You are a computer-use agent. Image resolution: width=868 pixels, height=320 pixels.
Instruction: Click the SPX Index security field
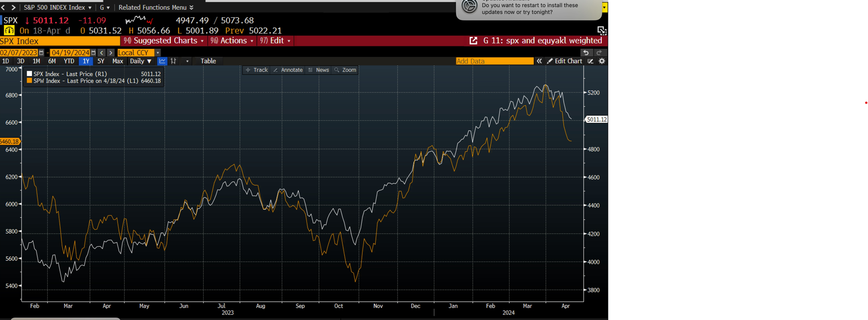(x=60, y=41)
